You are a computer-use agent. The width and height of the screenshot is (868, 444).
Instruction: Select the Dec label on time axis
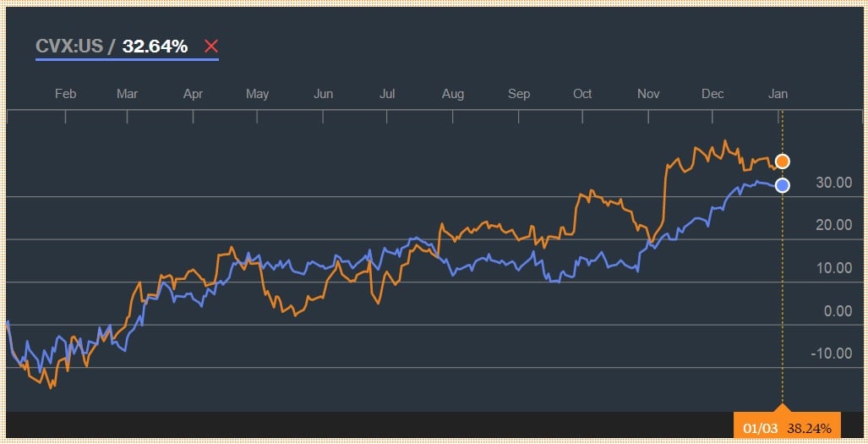pos(712,94)
